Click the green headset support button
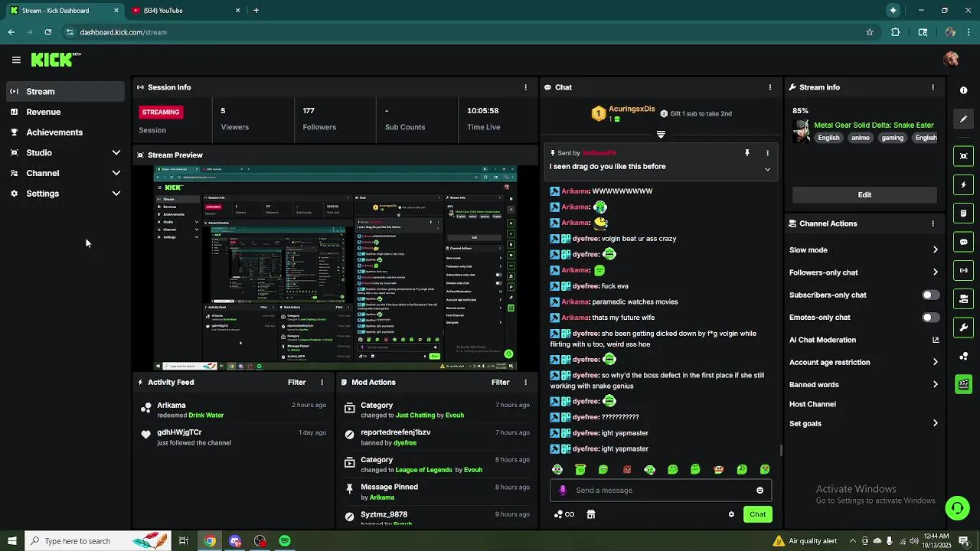This screenshot has height=551, width=980. (956, 507)
